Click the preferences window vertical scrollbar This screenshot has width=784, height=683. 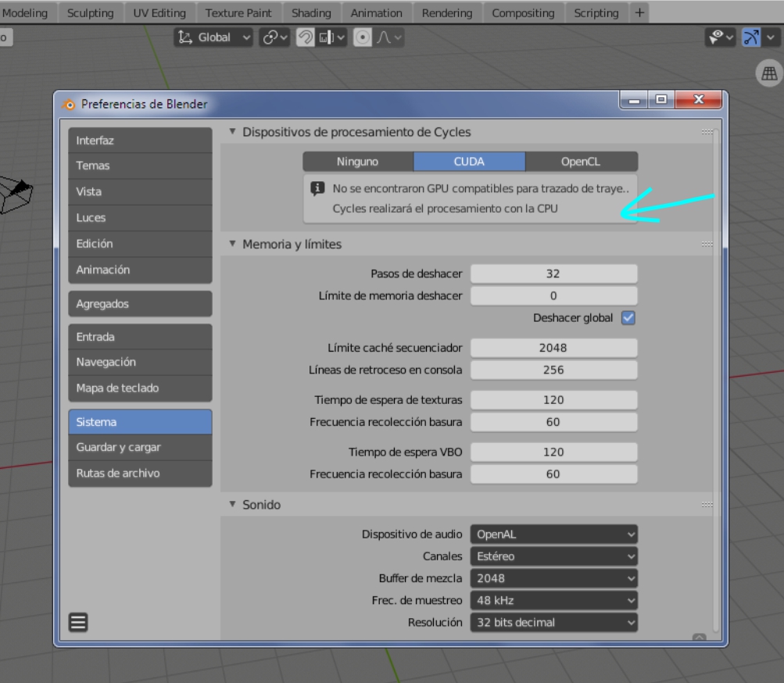point(716,380)
